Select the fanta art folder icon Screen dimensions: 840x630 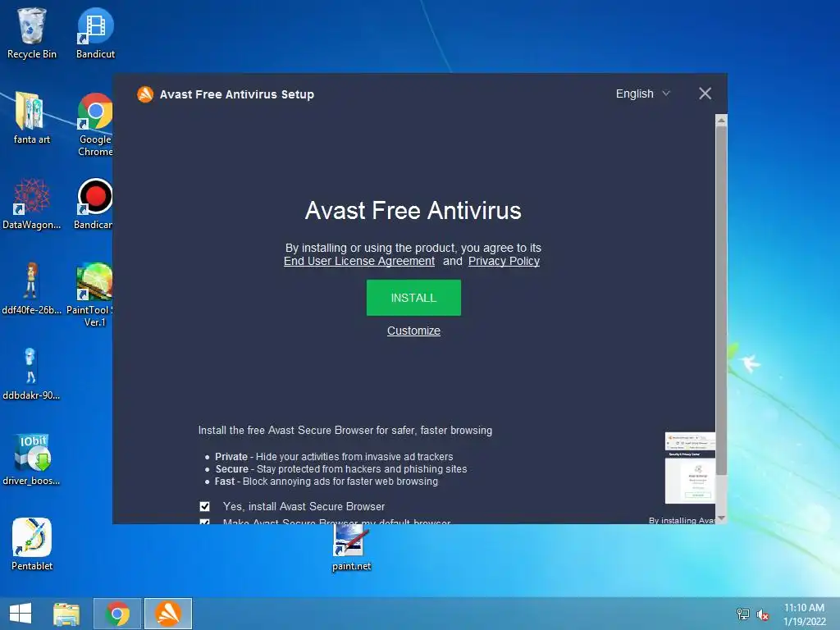tap(32, 118)
